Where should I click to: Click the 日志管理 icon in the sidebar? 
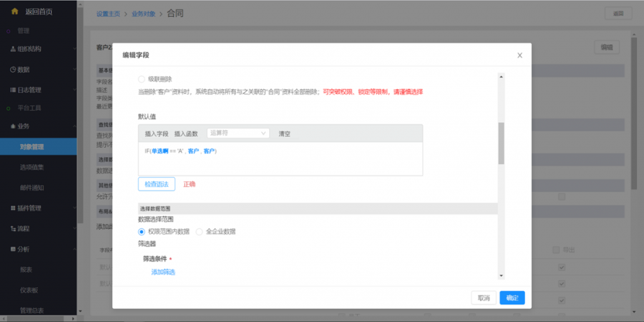(x=13, y=91)
